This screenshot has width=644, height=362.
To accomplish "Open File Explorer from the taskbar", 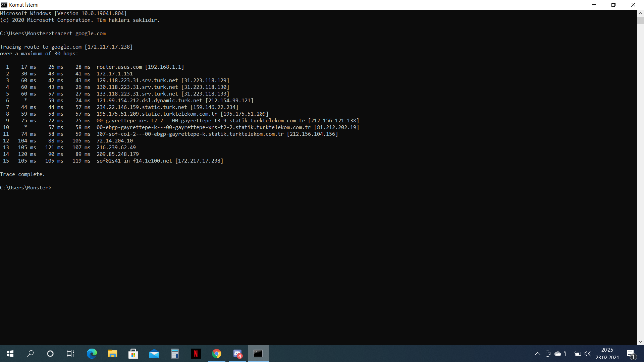I will tap(112, 354).
